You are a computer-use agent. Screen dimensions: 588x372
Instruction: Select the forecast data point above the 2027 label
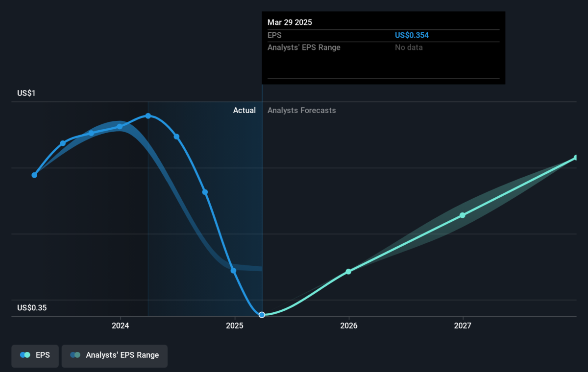[x=463, y=215]
